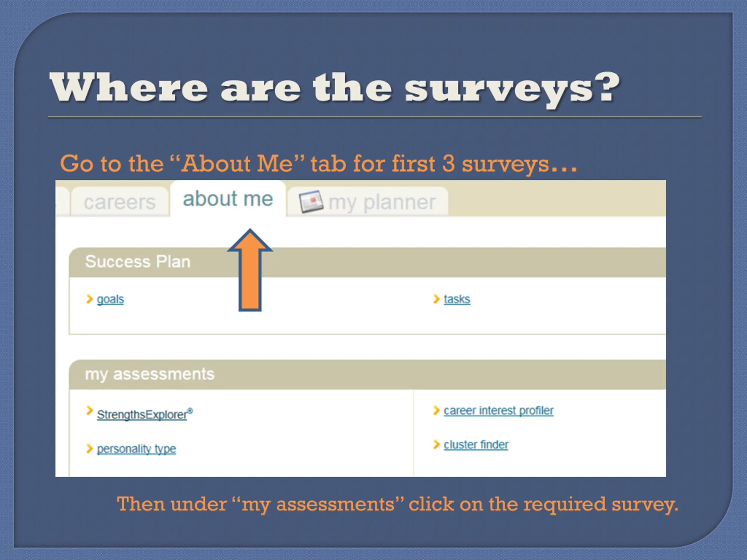
Task: Open the tasks link
Action: 457,299
